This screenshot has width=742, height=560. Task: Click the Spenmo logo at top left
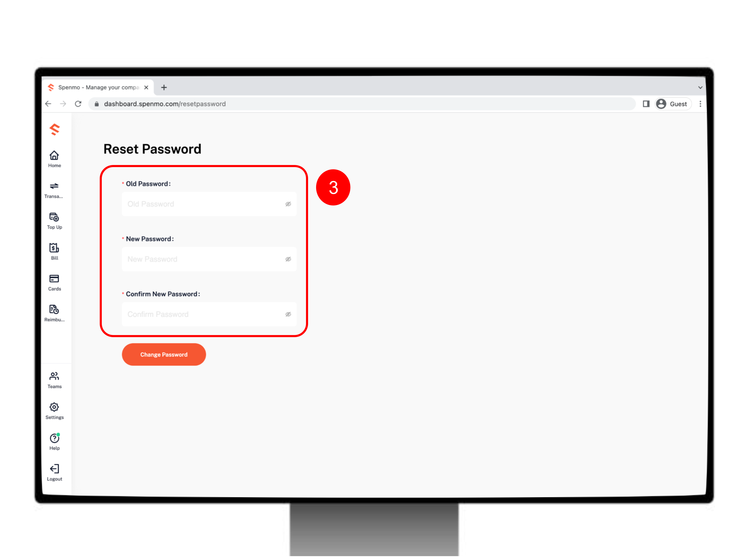coord(54,129)
